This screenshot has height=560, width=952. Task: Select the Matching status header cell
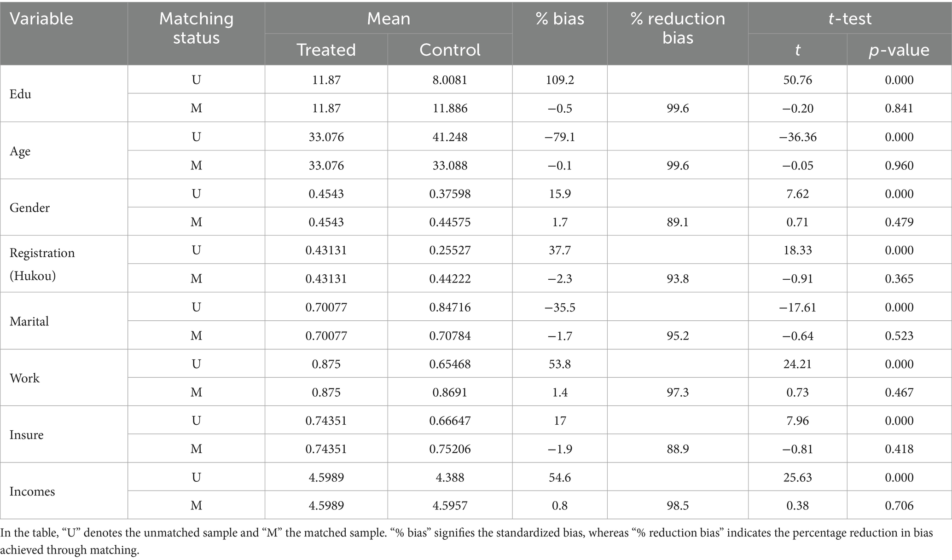[196, 28]
